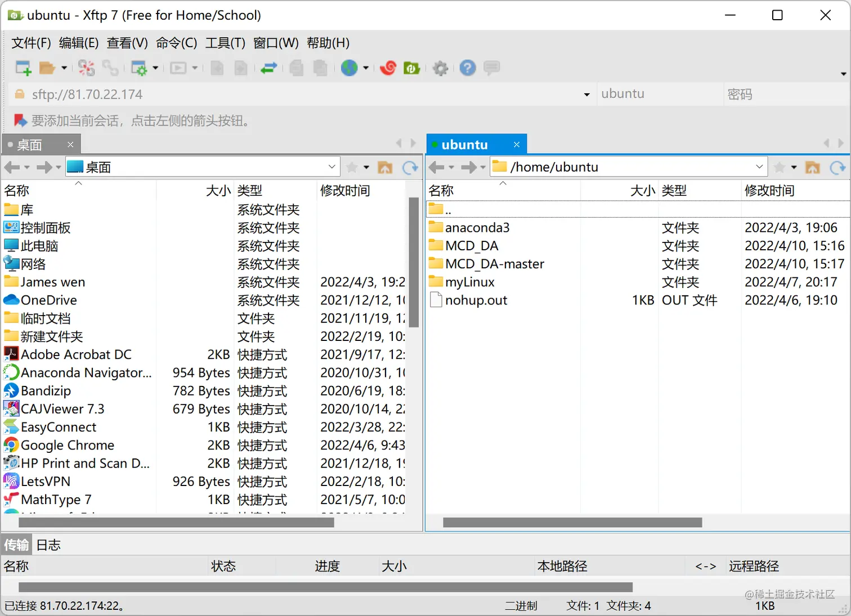Screen dimensions: 851x616
Task: Refresh the local 桌面 pane
Action: click(x=410, y=167)
